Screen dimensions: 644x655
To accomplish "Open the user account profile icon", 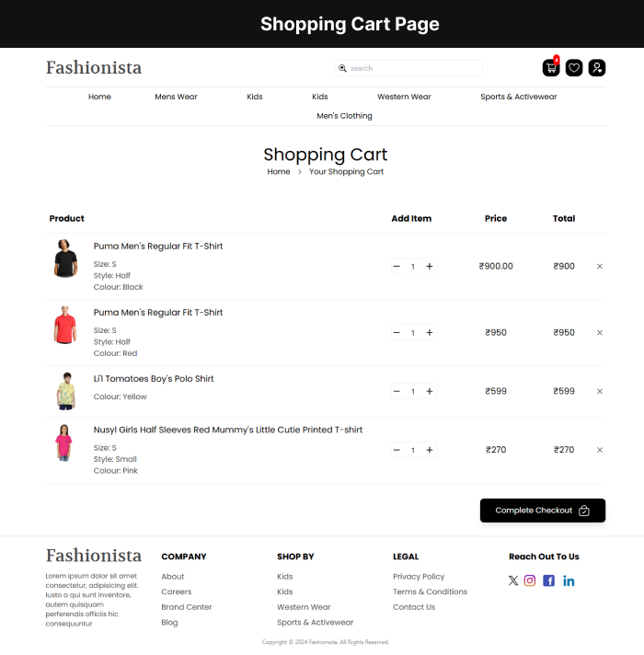I will point(597,68).
